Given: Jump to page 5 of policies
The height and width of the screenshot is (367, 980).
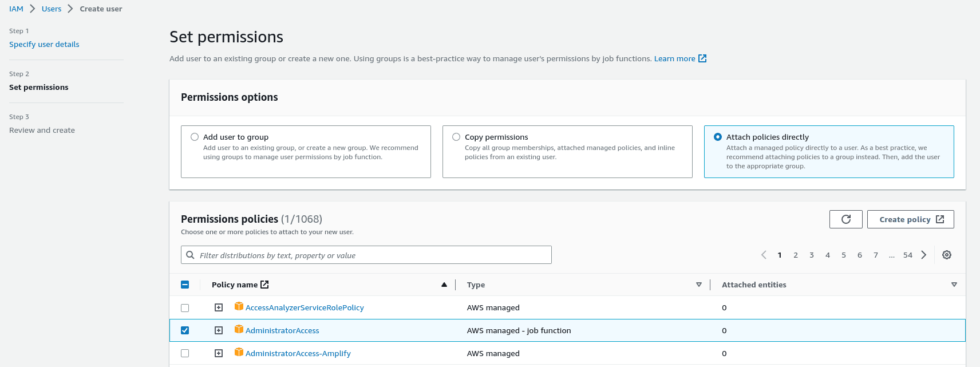Looking at the screenshot, I should [844, 255].
